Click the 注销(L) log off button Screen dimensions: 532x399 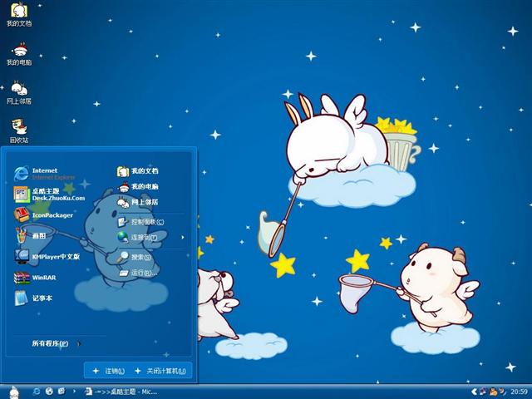[x=109, y=371]
